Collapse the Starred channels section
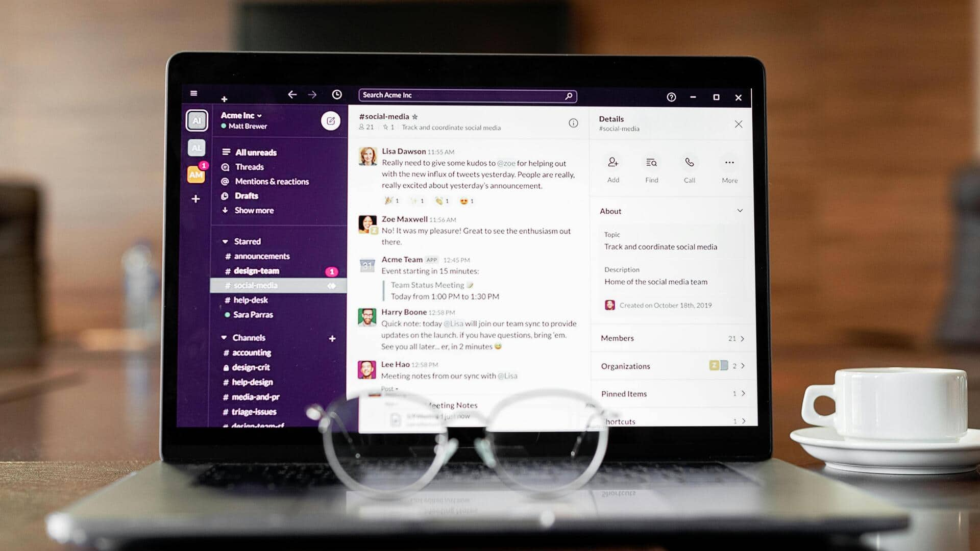Screen dimensions: 980x551 (226, 241)
